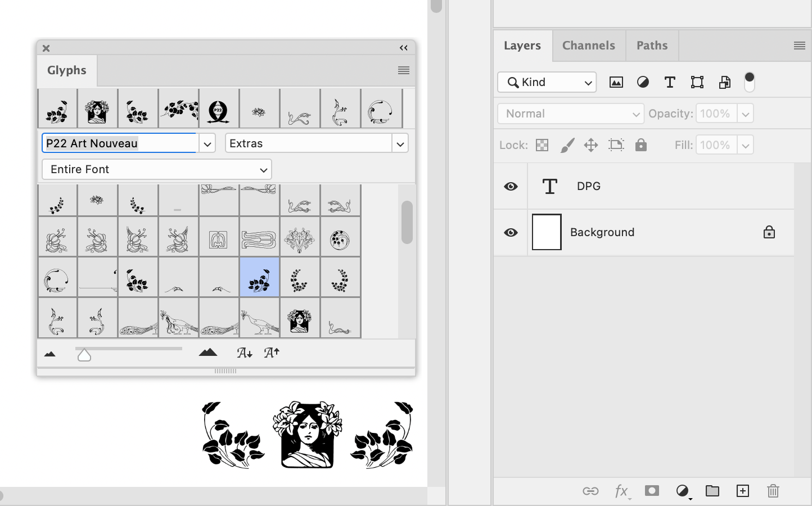The height and width of the screenshot is (506, 812).
Task: Filter layers by shape layers
Action: [x=697, y=82]
